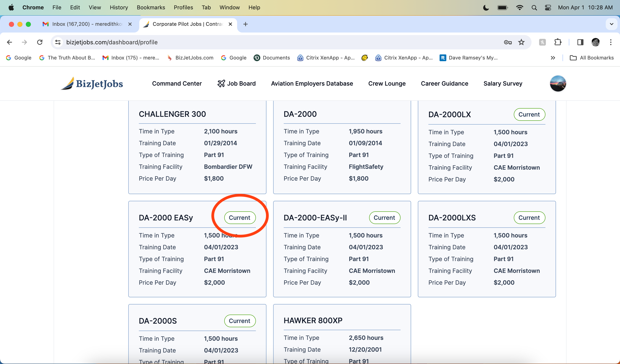Click the back navigation button
This screenshot has height=364, width=620.
pyautogui.click(x=10, y=42)
